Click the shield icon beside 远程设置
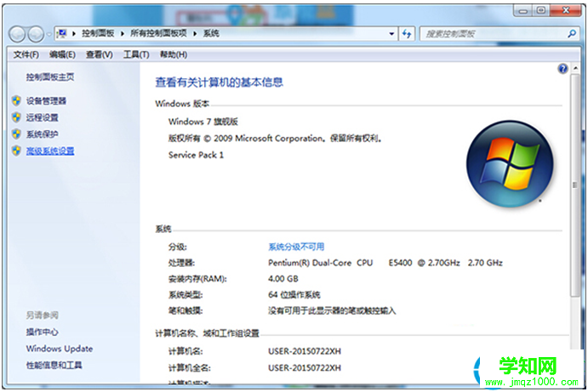588x392 pixels. 16,117
